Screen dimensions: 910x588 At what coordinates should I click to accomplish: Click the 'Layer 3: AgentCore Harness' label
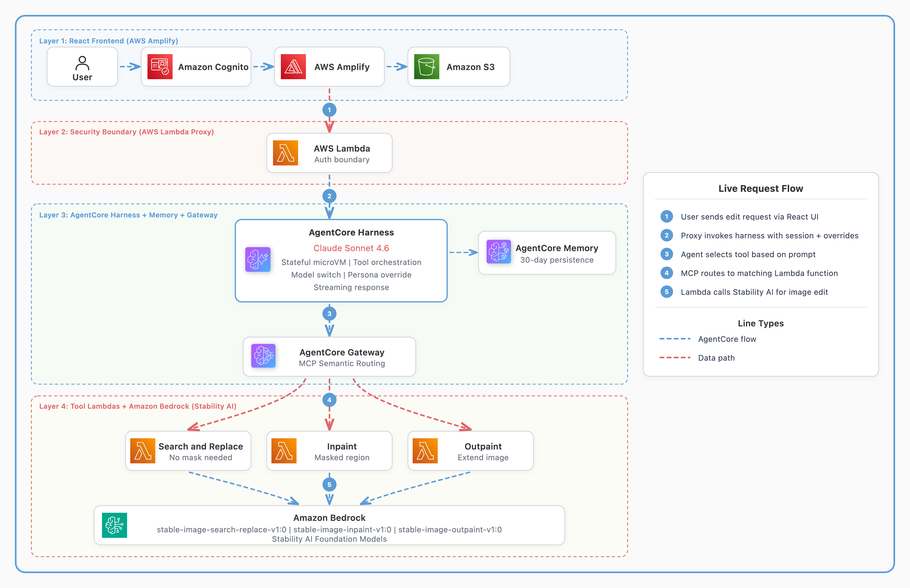[x=128, y=215]
